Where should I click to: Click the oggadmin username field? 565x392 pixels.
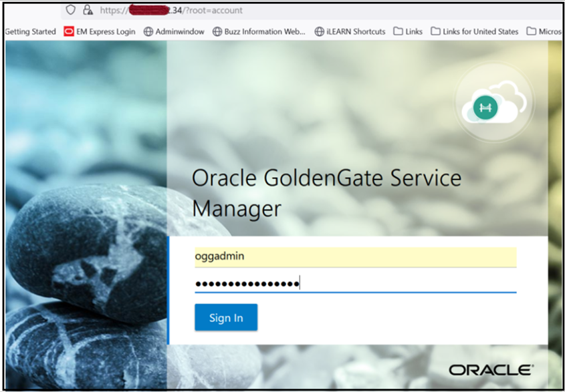click(x=355, y=257)
